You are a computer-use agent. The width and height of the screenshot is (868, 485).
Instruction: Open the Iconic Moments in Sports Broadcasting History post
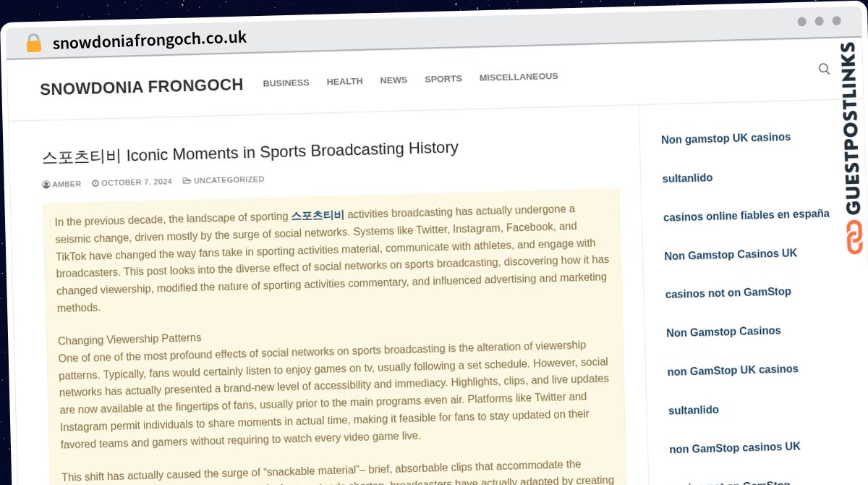(x=250, y=152)
